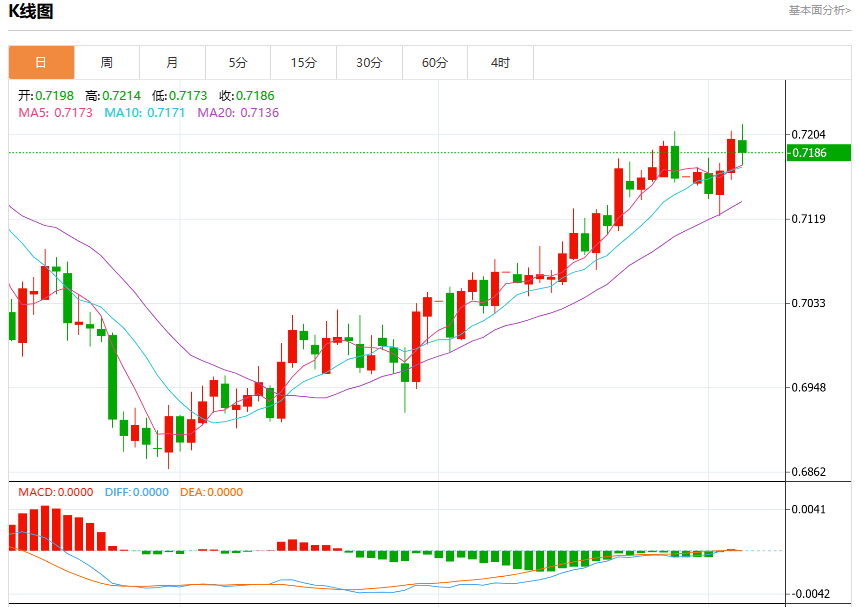
Task: Click the green 0.7186 current price label
Action: tap(819, 152)
